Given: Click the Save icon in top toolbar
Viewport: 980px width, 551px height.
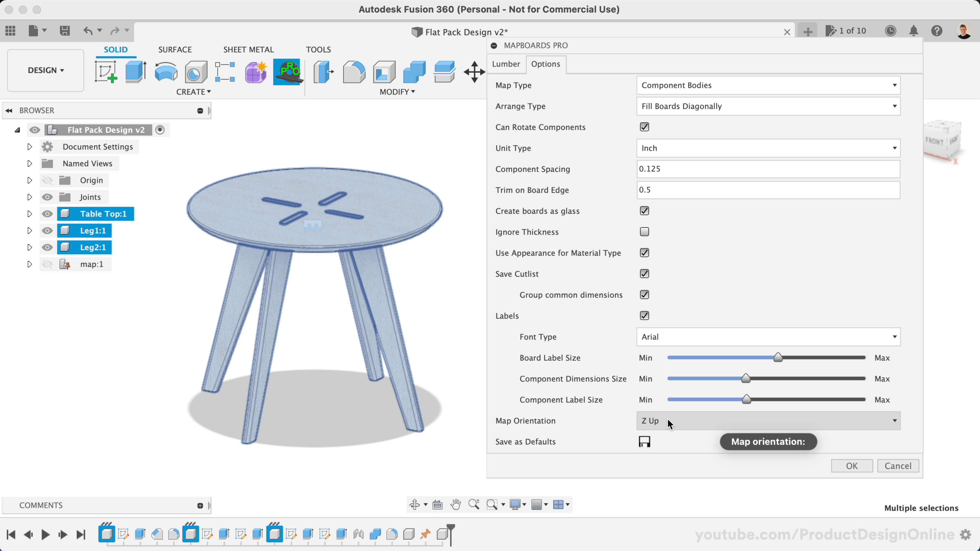Looking at the screenshot, I should 65,31.
